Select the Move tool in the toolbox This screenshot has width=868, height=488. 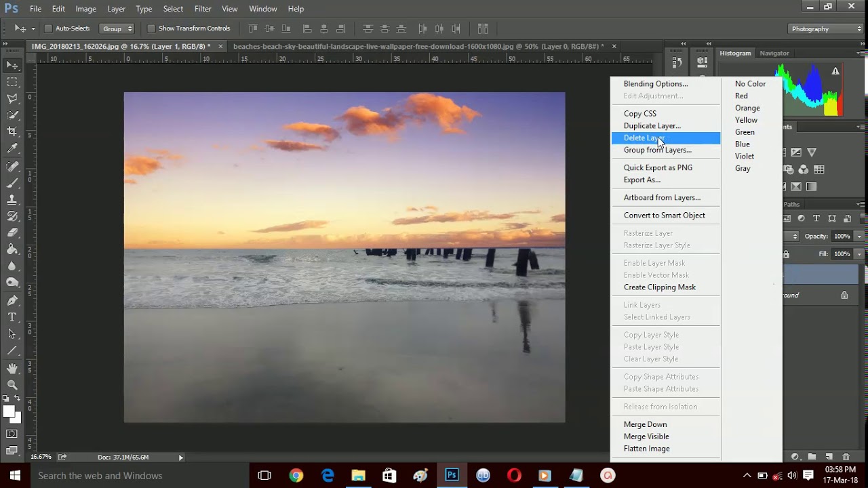[12, 66]
